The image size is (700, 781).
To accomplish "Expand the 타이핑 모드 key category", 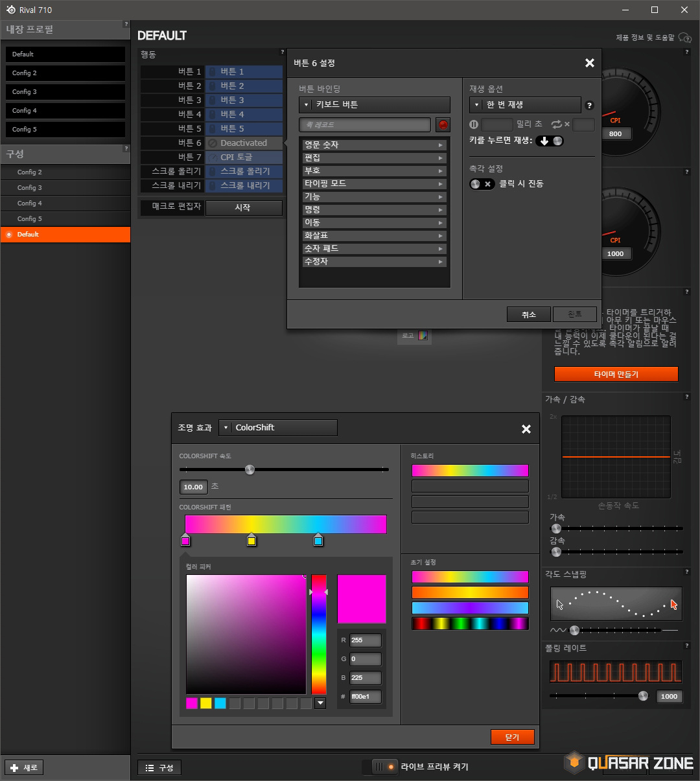I will coord(375,183).
